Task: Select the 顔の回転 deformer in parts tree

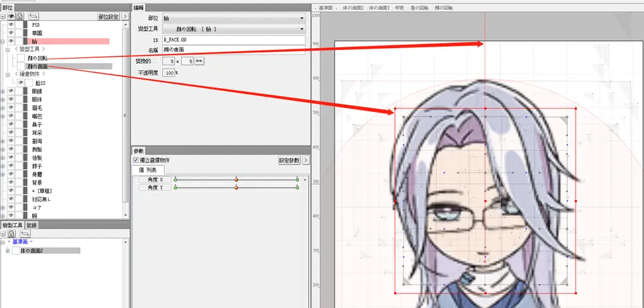Action: point(38,58)
